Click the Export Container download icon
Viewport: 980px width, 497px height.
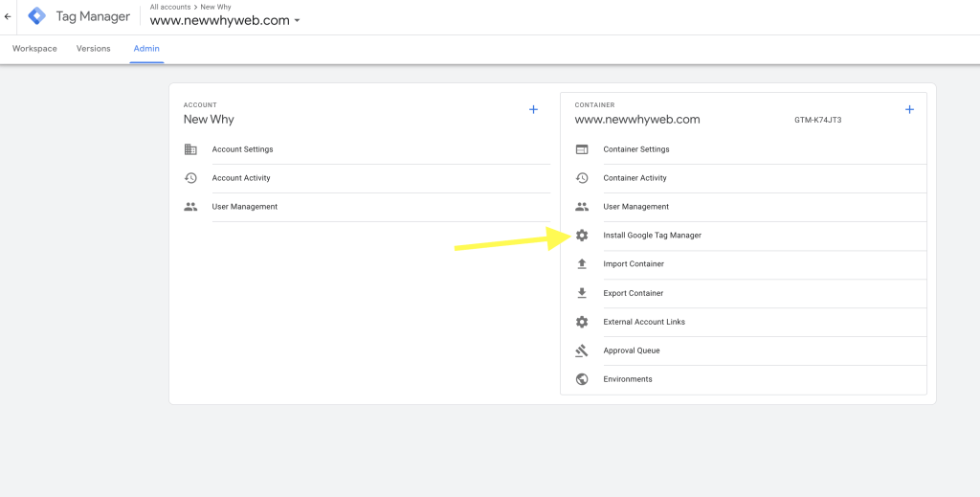(x=582, y=293)
